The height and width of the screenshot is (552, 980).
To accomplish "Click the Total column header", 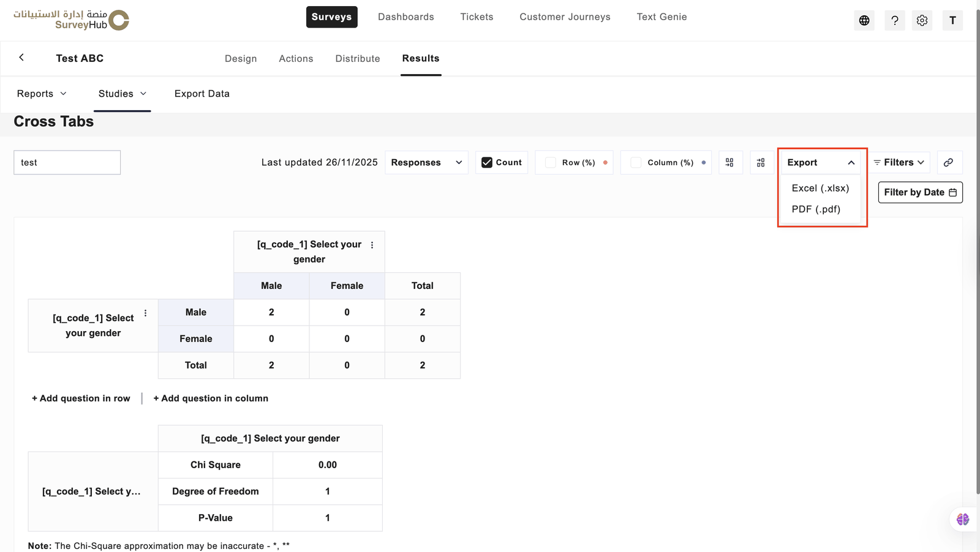I will point(423,286).
